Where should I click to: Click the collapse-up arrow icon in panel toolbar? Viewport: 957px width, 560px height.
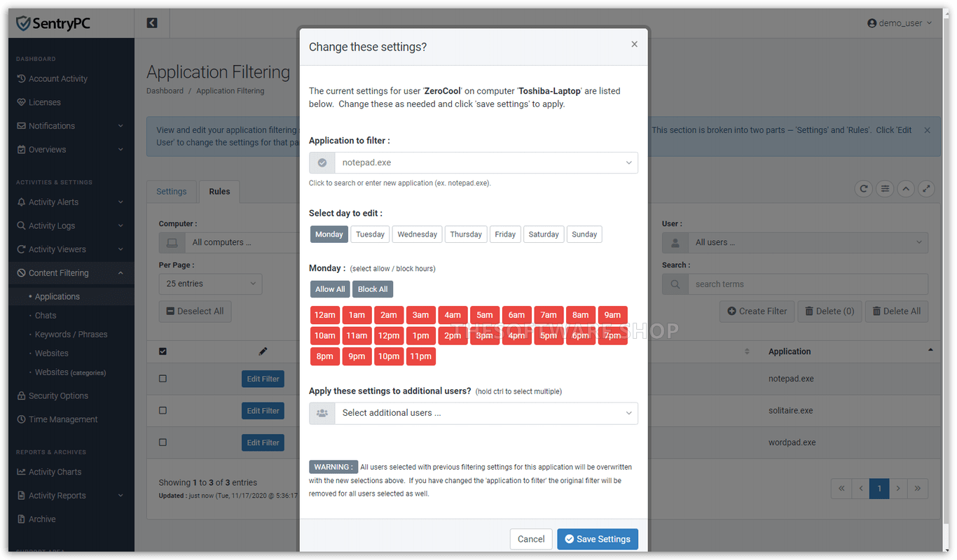pyautogui.click(x=906, y=188)
